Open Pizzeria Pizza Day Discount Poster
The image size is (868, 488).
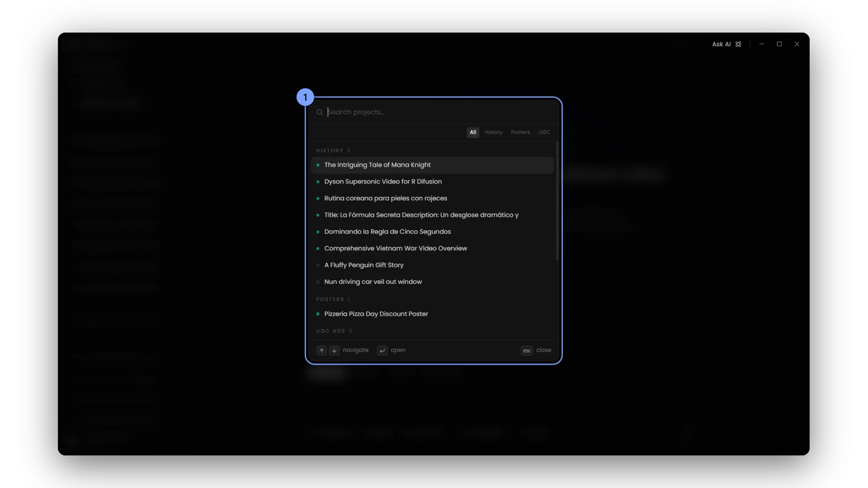click(432, 314)
